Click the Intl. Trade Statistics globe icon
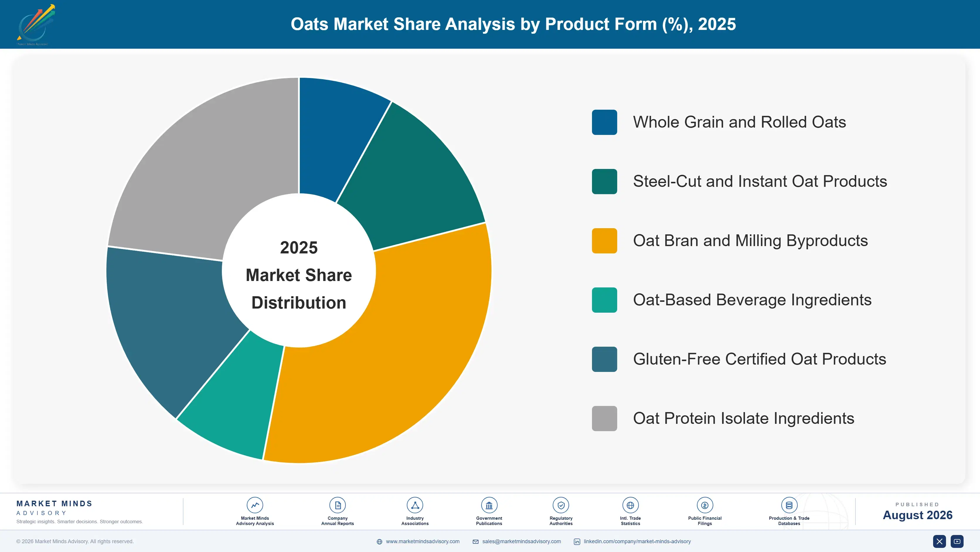Image resolution: width=980 pixels, height=552 pixels. [630, 505]
